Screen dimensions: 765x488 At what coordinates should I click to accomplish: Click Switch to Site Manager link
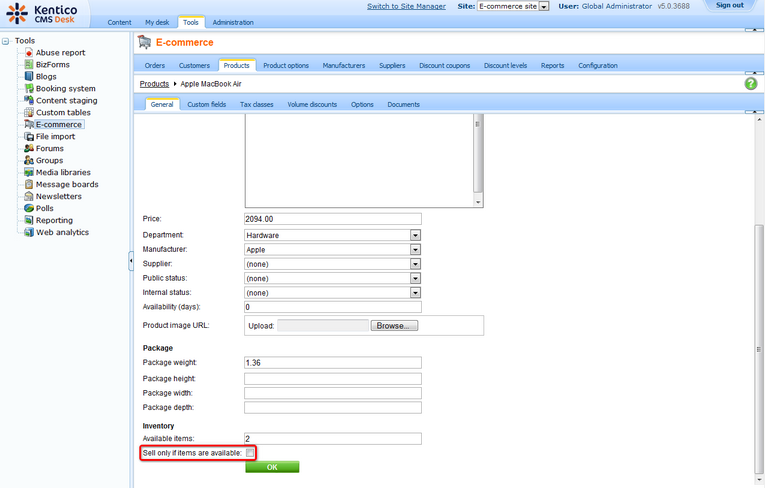click(407, 6)
